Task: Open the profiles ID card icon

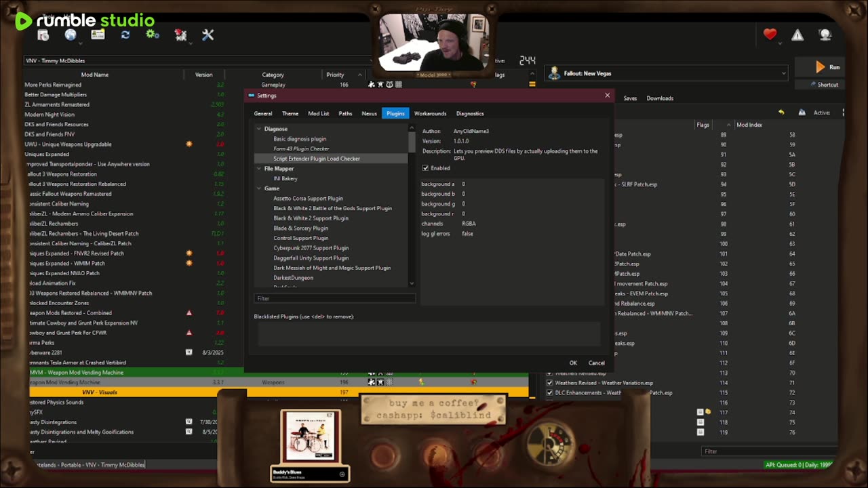Action: (98, 35)
